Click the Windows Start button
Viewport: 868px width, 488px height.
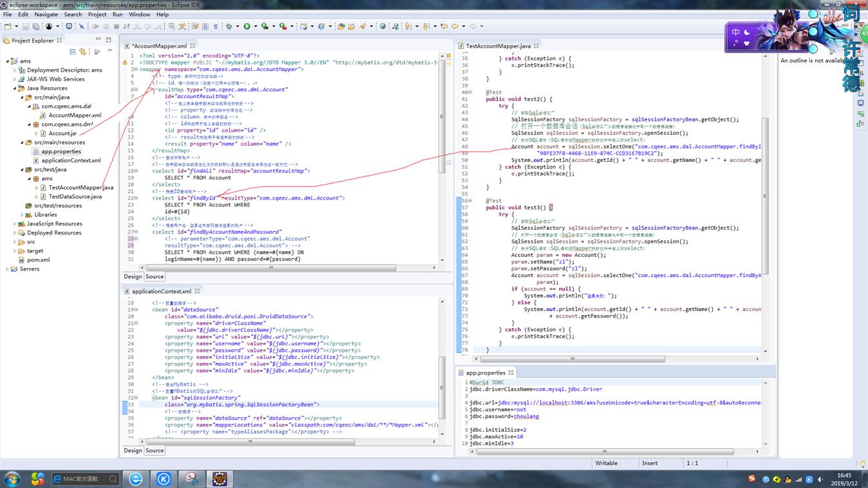(x=12, y=479)
